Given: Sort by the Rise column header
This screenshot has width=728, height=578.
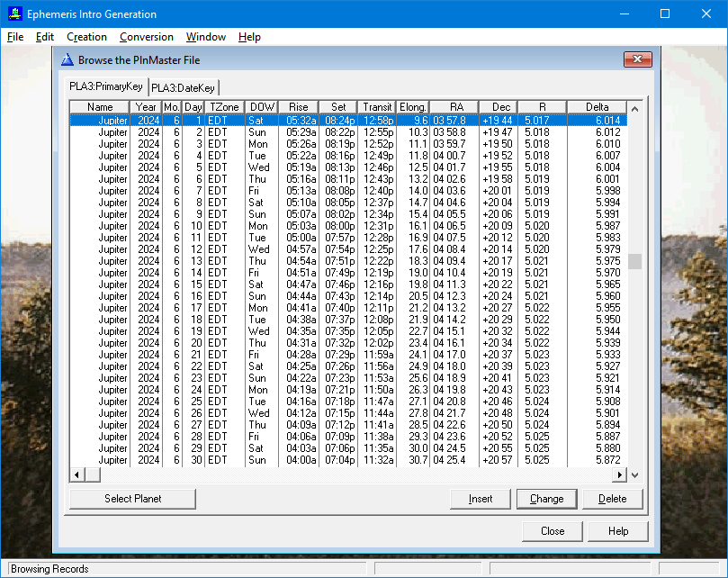Looking at the screenshot, I should [x=299, y=107].
